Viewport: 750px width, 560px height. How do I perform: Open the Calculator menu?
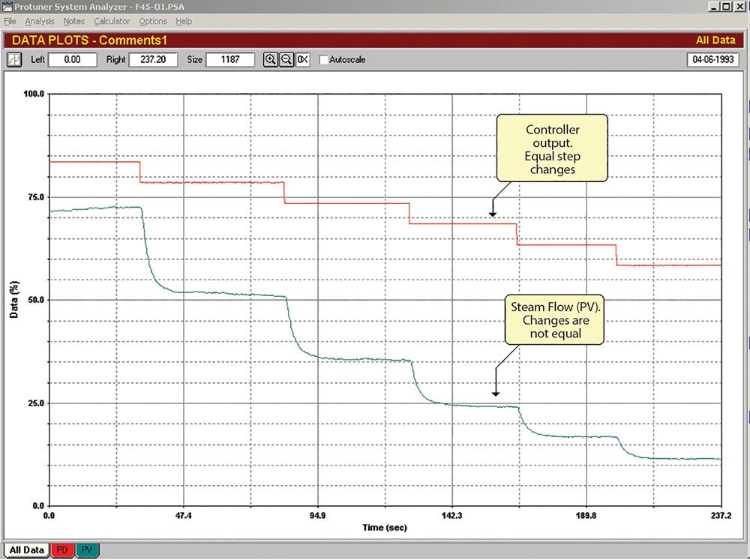point(112,22)
